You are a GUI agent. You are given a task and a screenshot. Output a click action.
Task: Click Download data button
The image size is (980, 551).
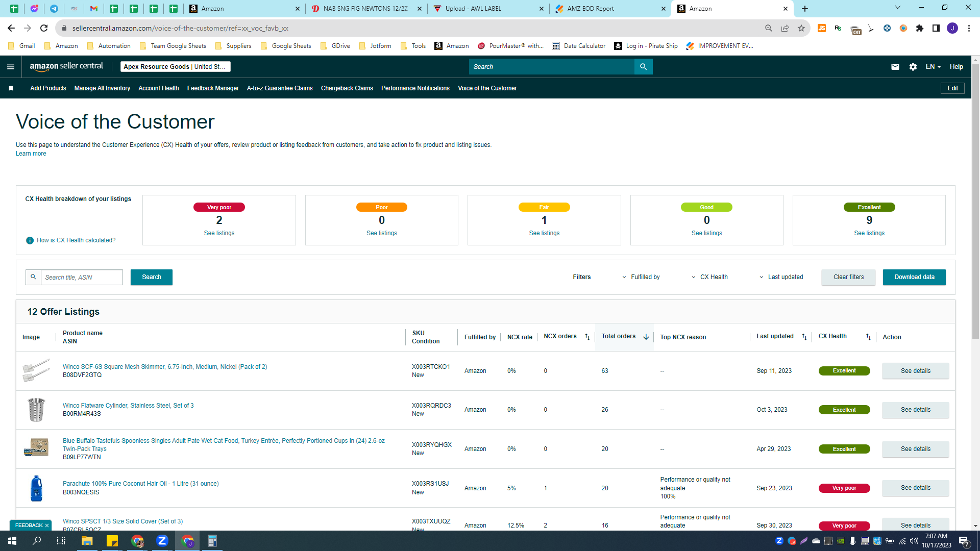click(x=914, y=277)
